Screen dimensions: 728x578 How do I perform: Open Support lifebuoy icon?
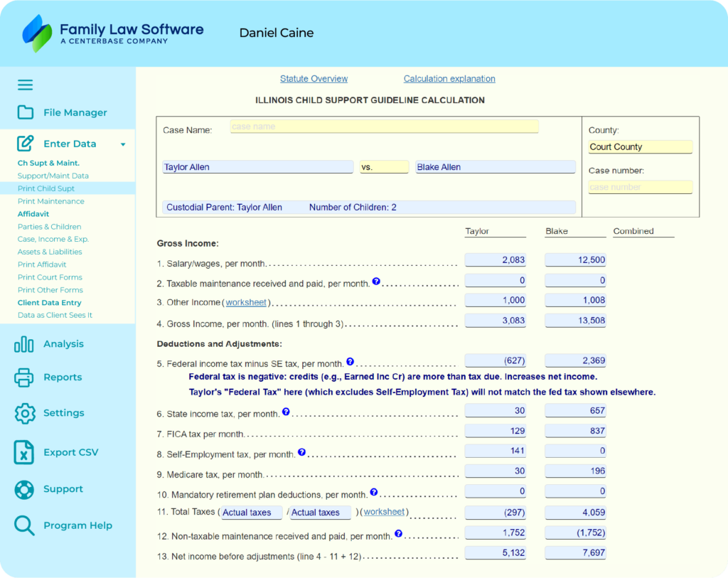click(24, 489)
